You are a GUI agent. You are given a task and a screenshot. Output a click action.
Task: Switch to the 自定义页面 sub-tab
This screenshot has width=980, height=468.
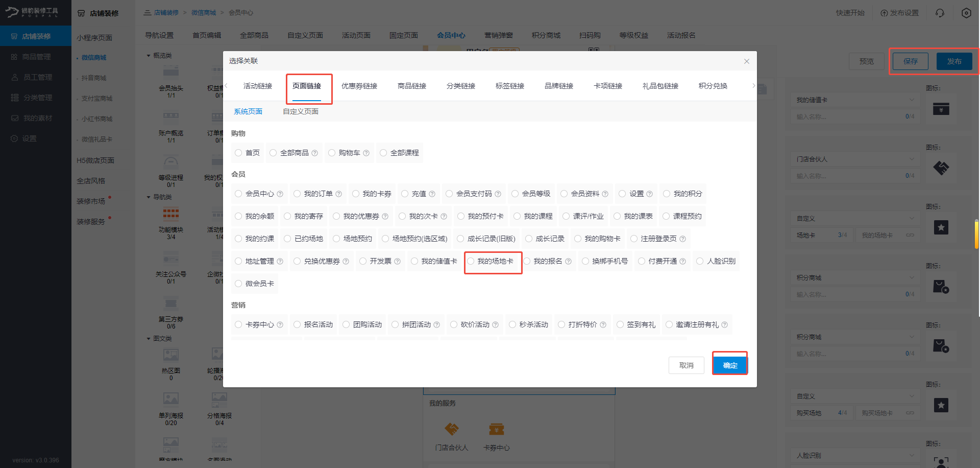tap(301, 111)
